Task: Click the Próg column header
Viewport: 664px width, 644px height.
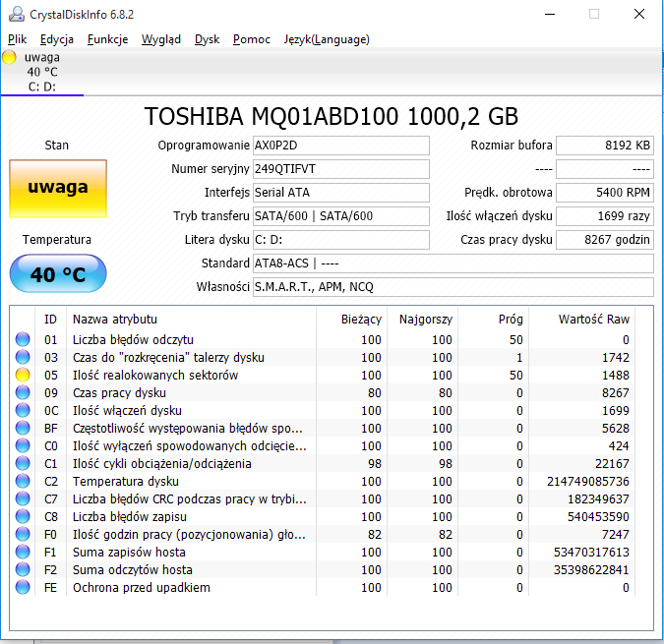Action: point(493,319)
